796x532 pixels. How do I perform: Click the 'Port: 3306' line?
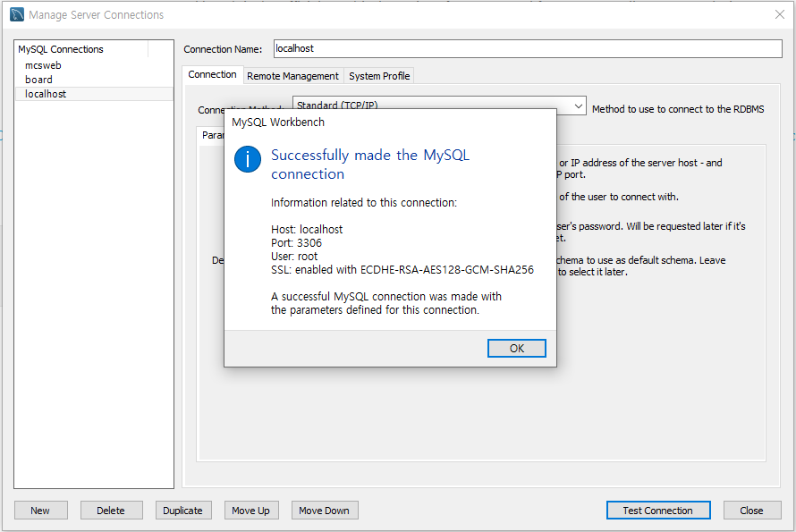point(296,242)
